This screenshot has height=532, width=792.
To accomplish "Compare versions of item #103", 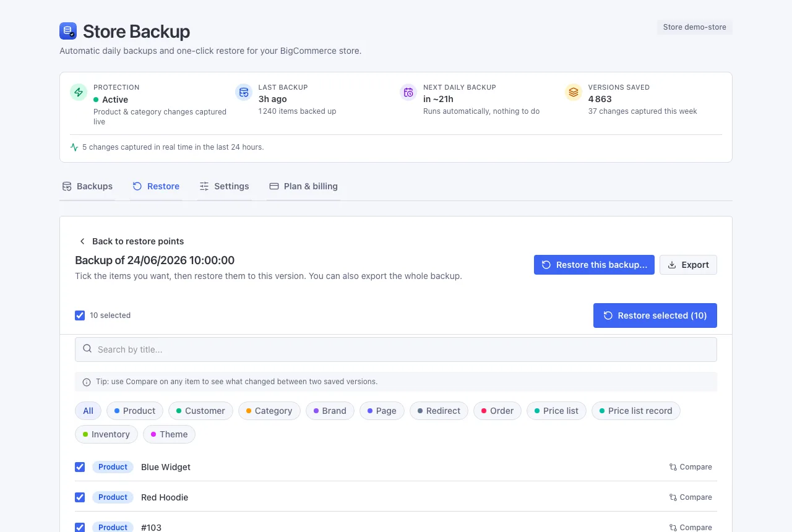I will pyautogui.click(x=691, y=527).
